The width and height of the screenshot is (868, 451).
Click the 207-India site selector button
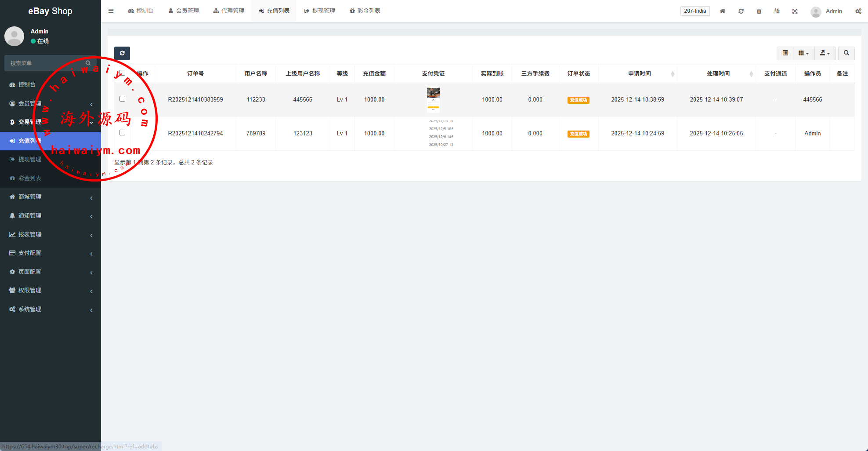click(x=695, y=11)
